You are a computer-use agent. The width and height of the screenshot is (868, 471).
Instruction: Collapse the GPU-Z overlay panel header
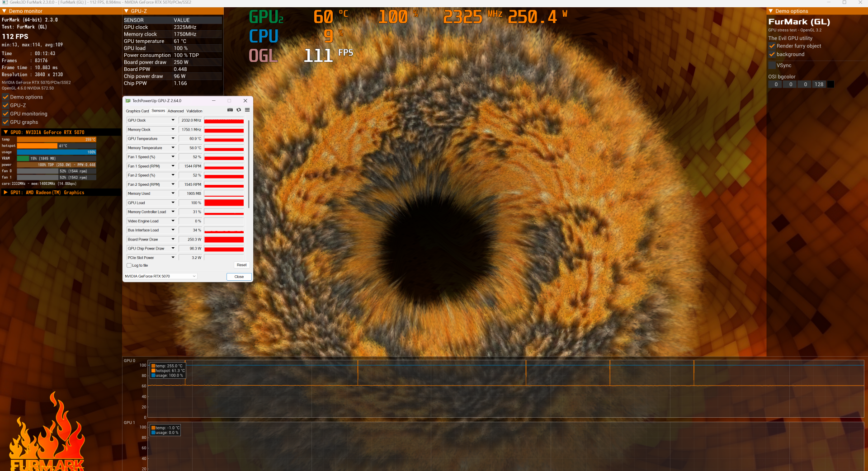click(x=126, y=11)
